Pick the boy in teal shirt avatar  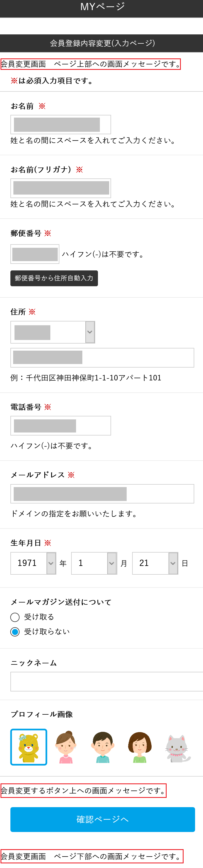(103, 747)
